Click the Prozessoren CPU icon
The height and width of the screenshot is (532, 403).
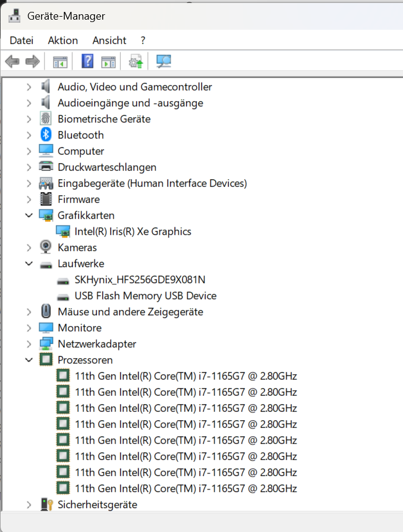point(46,359)
